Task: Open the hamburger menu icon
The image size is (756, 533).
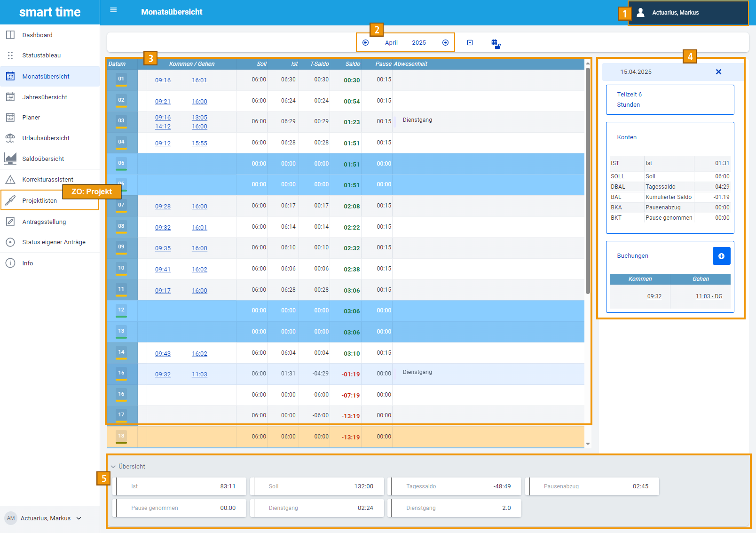Action: pos(113,10)
